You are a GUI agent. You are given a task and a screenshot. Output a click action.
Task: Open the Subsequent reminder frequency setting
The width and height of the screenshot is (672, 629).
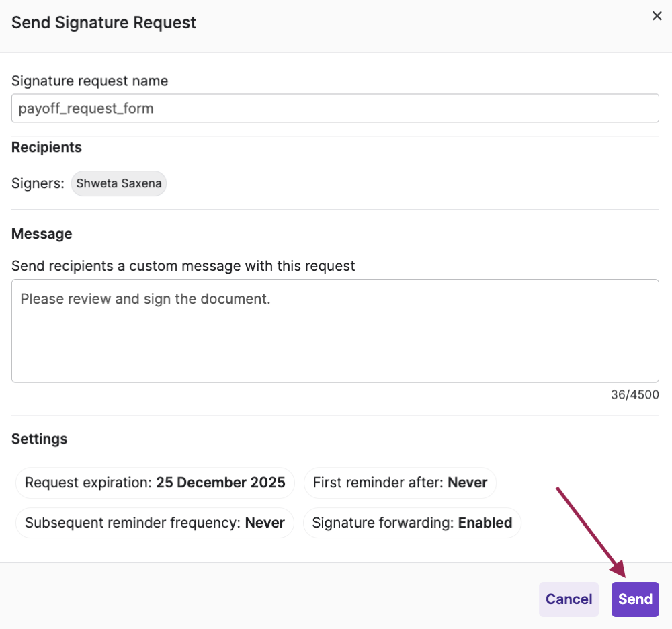click(155, 523)
